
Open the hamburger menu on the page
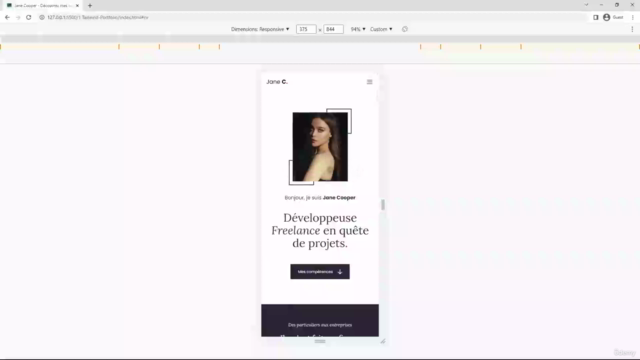pyautogui.click(x=369, y=82)
